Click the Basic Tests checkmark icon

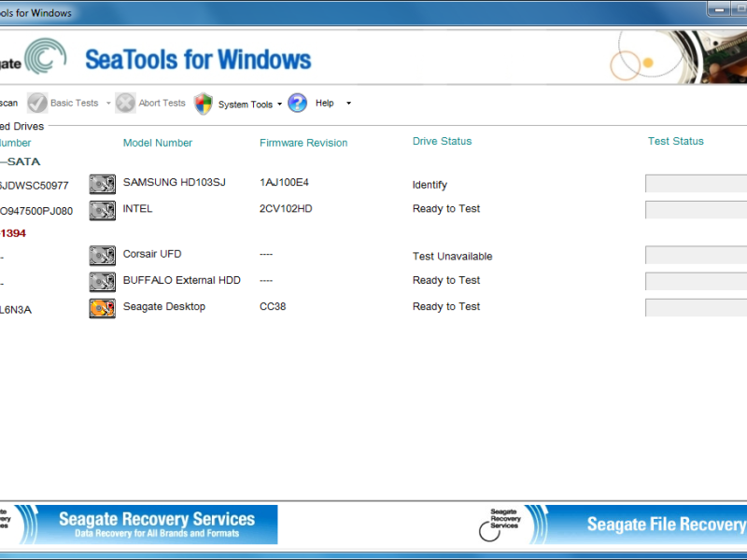[37, 103]
